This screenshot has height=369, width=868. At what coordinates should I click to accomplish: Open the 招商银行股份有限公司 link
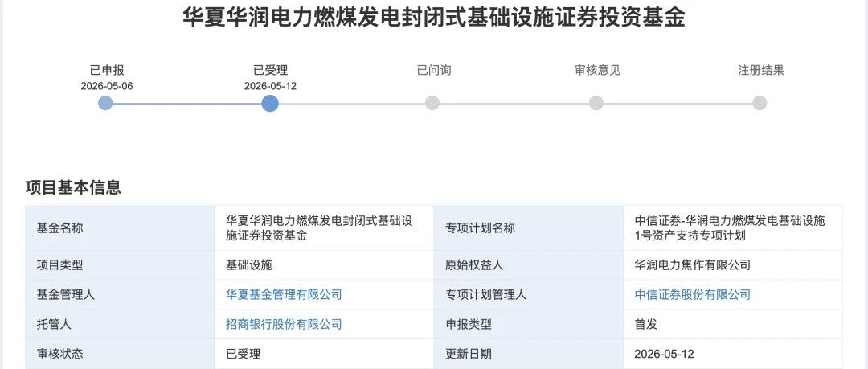click(284, 324)
